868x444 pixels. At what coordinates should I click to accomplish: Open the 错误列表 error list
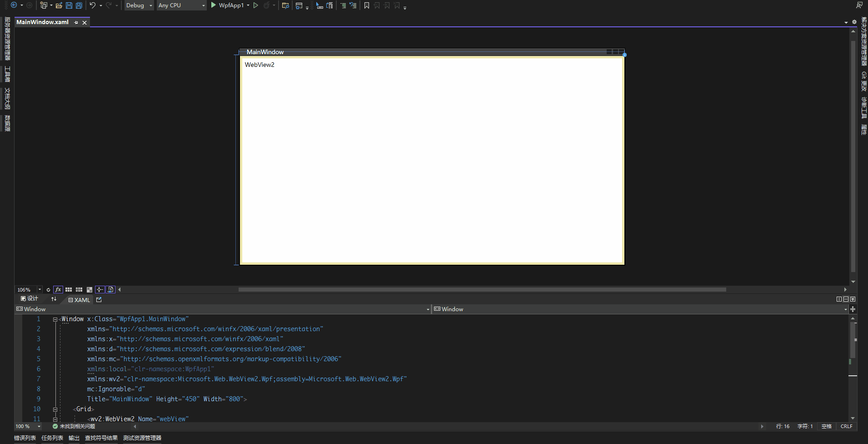25,438
